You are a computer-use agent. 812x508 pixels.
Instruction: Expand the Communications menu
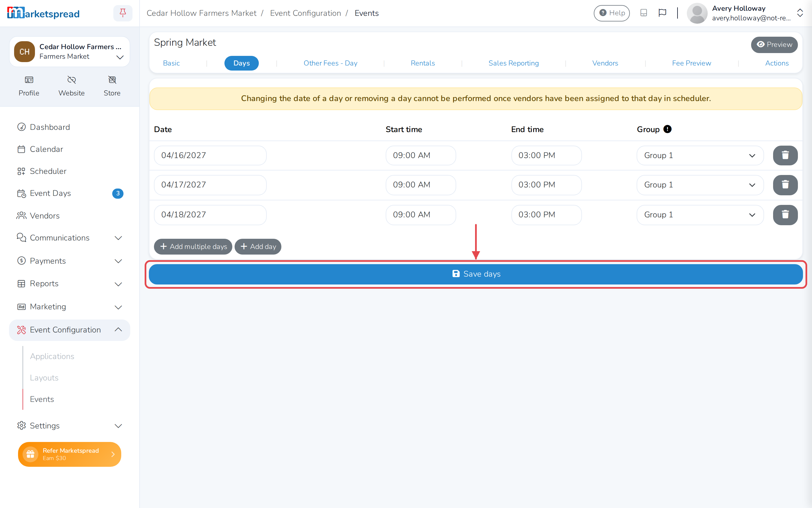pos(69,238)
